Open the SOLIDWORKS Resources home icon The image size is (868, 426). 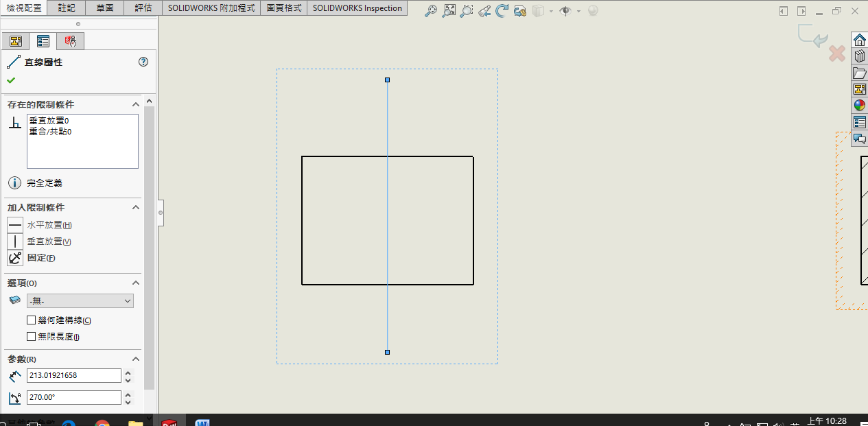click(860, 40)
